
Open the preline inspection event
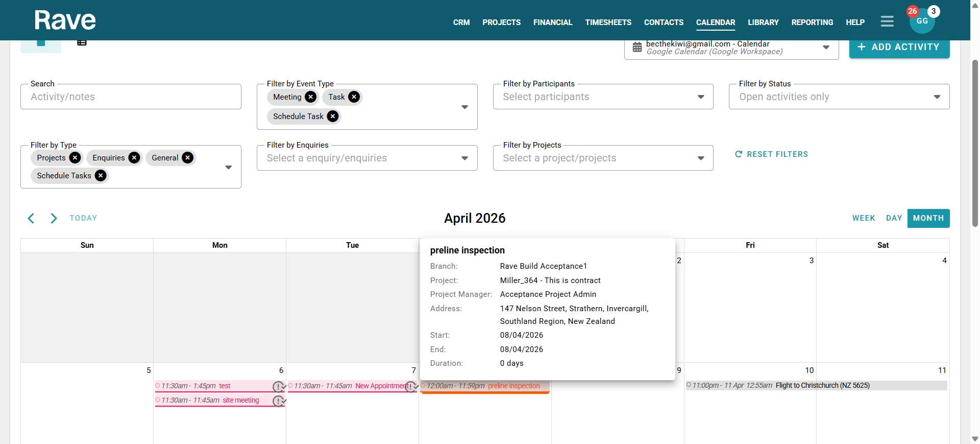485,386
